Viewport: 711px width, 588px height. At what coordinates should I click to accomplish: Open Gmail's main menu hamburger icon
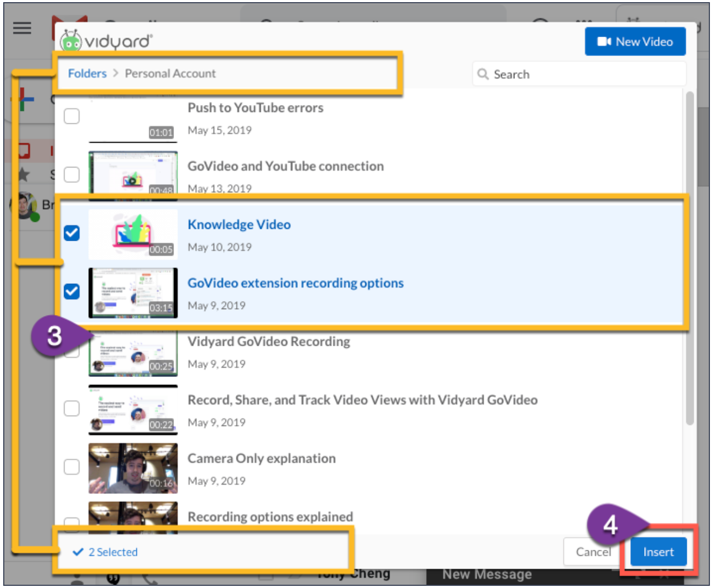(x=22, y=27)
